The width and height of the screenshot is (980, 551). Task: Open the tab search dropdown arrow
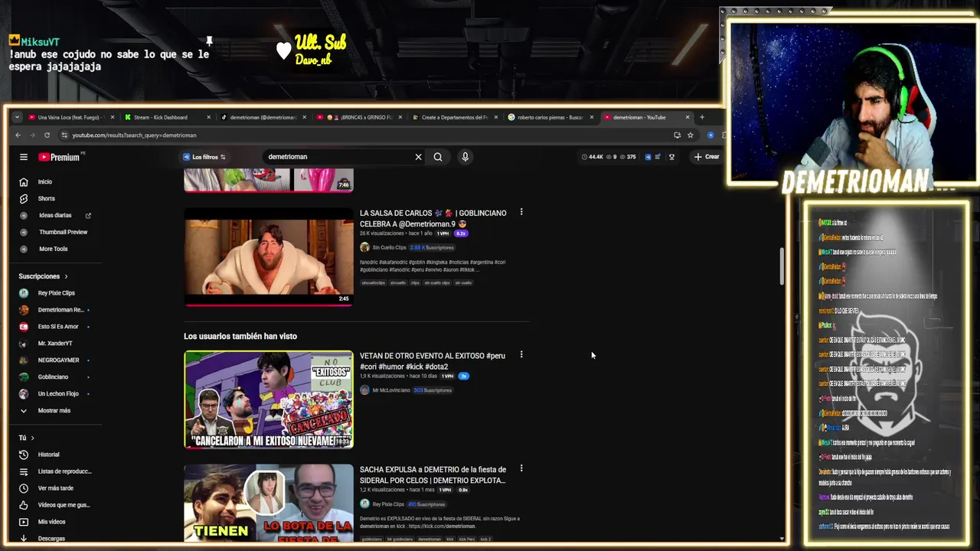(x=17, y=117)
